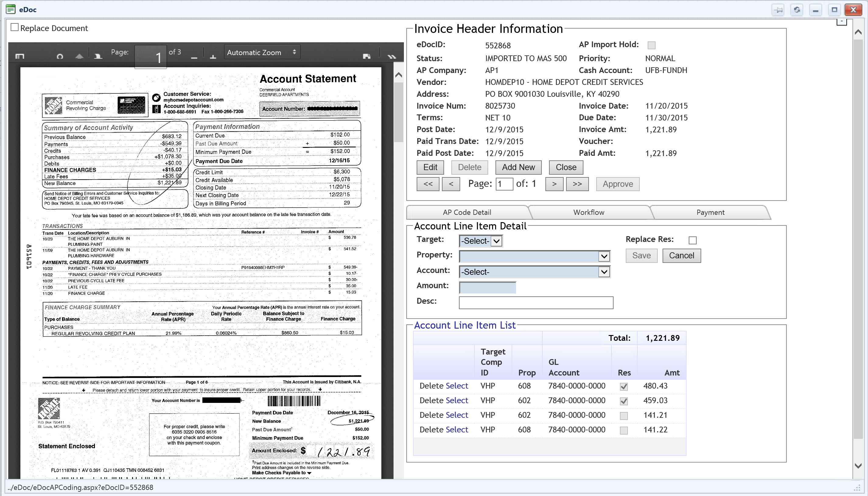This screenshot has height=496, width=868.
Task: Click the PDF zoom out icon
Action: (194, 57)
